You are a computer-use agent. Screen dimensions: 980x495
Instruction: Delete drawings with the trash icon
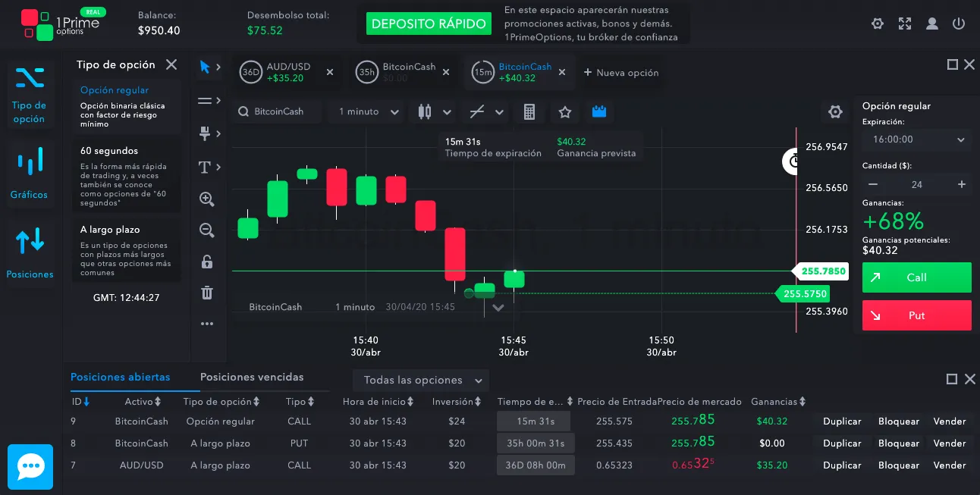207,293
